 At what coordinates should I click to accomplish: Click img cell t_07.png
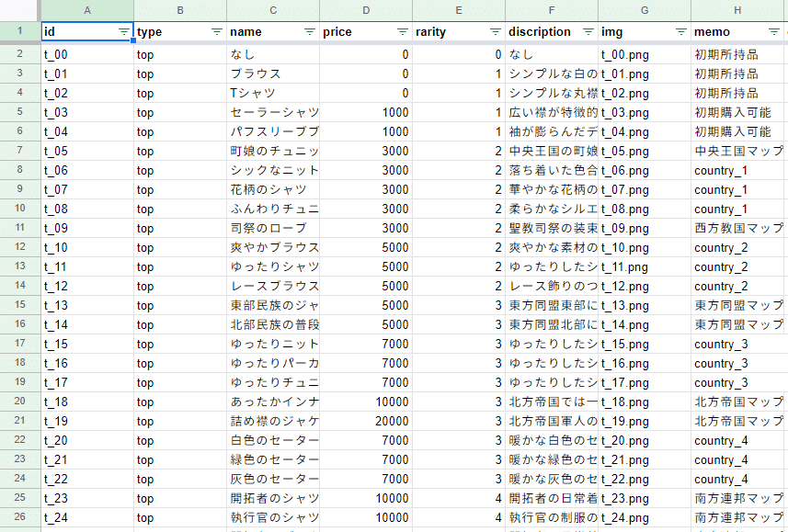pos(645,189)
